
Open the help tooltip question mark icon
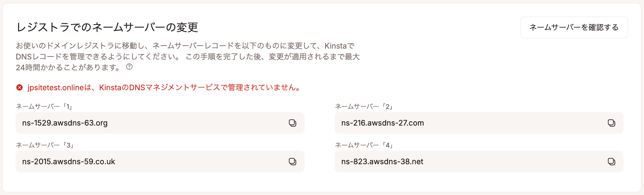pos(130,67)
